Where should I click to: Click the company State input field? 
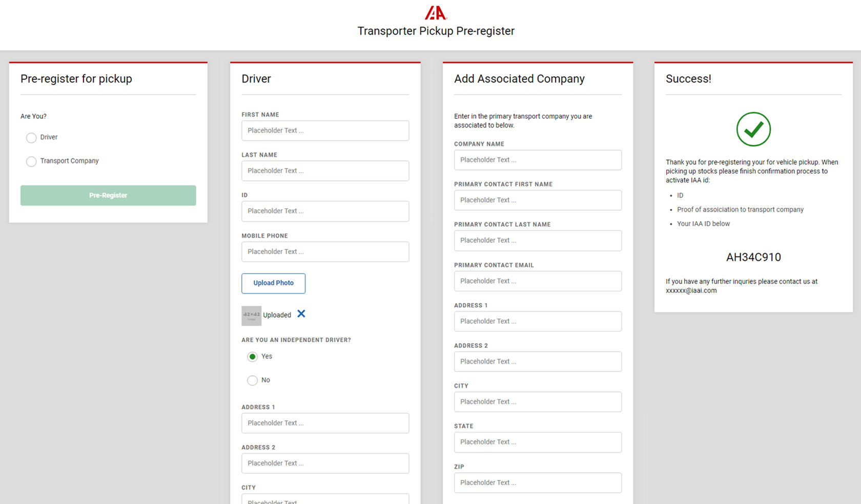(538, 442)
